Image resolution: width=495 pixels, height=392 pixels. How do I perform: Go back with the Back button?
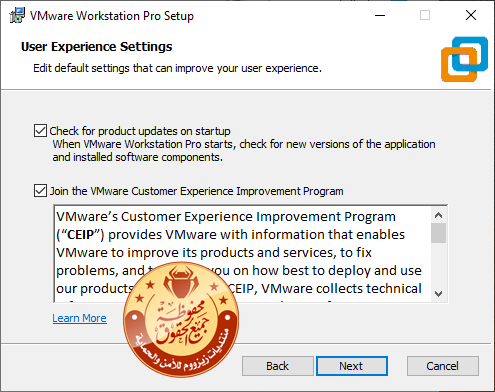click(278, 366)
